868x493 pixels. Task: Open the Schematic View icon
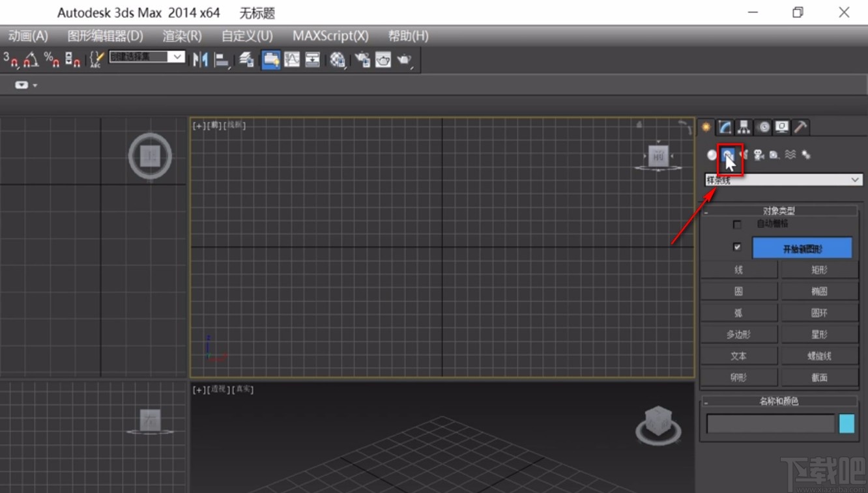313,60
